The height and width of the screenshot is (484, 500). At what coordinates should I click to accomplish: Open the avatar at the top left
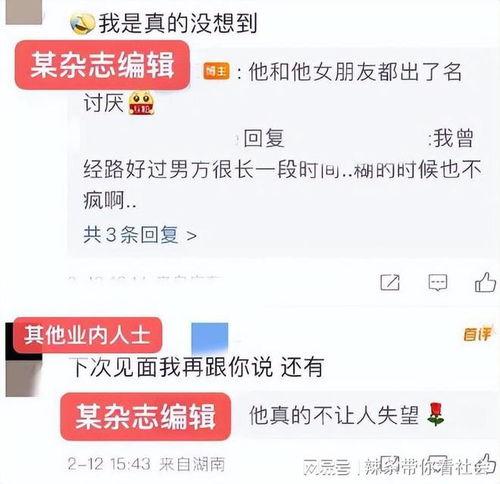(24, 12)
